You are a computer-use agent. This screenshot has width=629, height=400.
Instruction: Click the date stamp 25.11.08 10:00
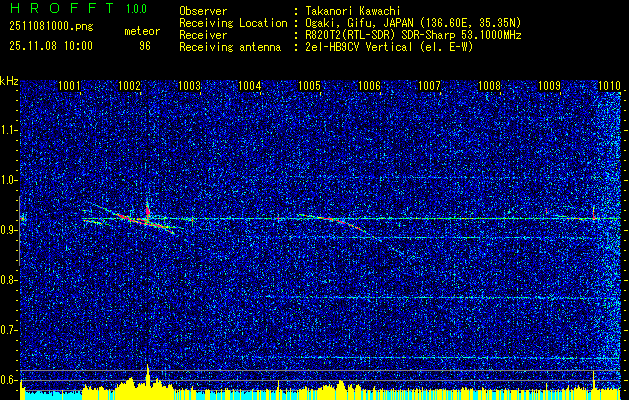pos(51,46)
